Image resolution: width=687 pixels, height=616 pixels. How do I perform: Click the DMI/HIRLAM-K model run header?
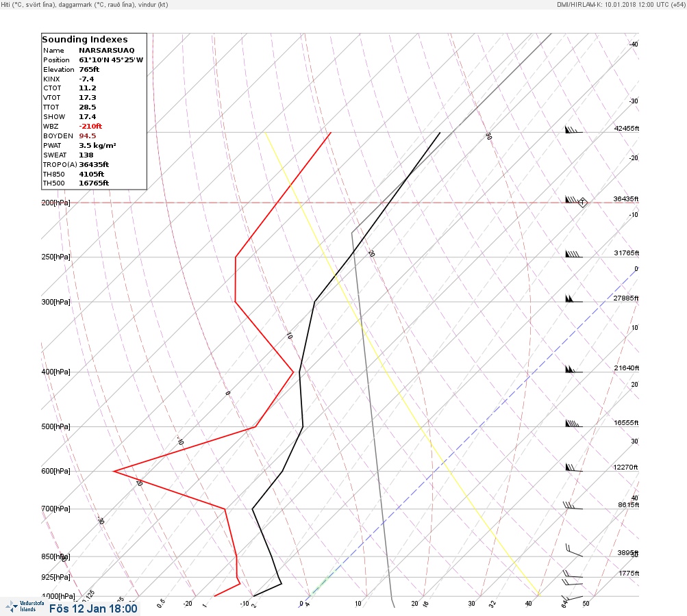point(621,5)
